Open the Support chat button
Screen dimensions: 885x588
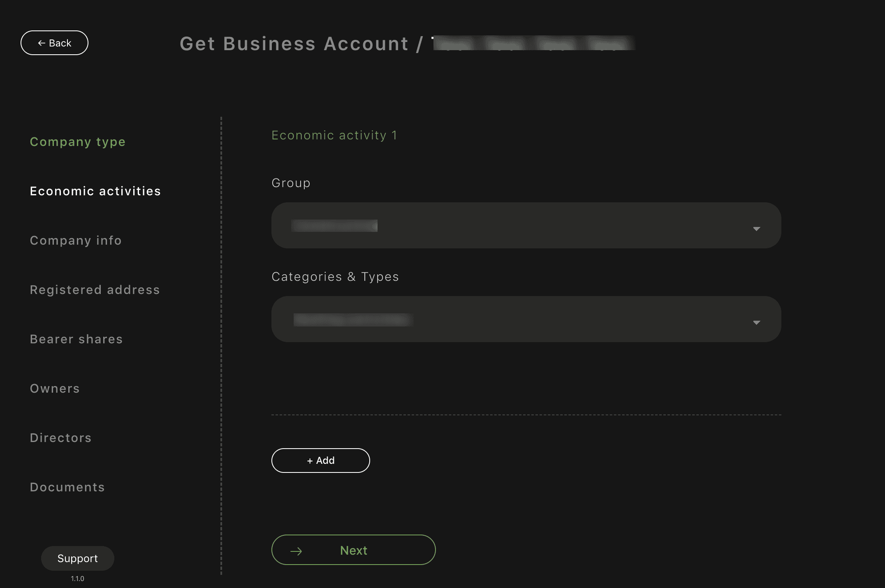pos(78,558)
